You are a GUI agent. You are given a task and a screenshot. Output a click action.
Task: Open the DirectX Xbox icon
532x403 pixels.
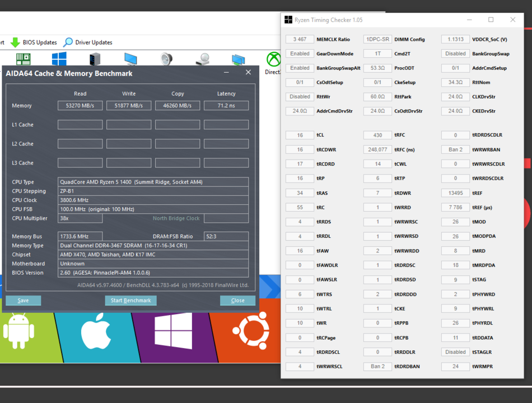click(273, 59)
